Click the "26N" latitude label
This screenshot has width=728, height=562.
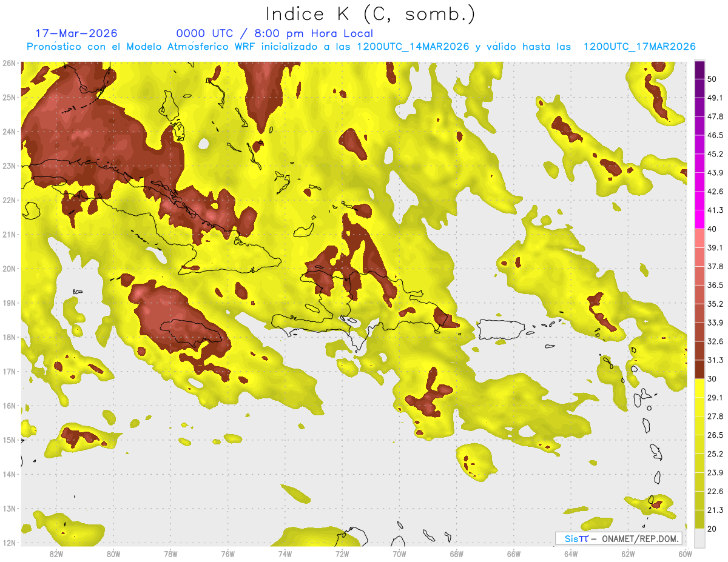pyautogui.click(x=9, y=63)
